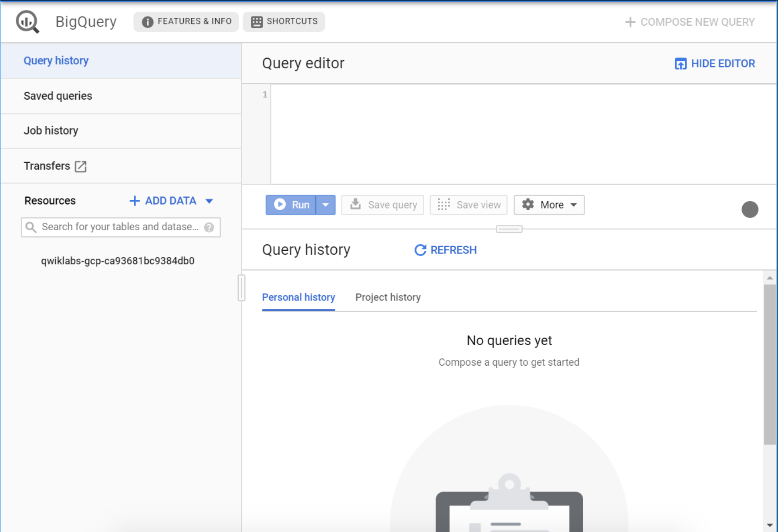Image resolution: width=778 pixels, height=532 pixels.
Task: Click the Add Data plus icon
Action: tap(135, 201)
